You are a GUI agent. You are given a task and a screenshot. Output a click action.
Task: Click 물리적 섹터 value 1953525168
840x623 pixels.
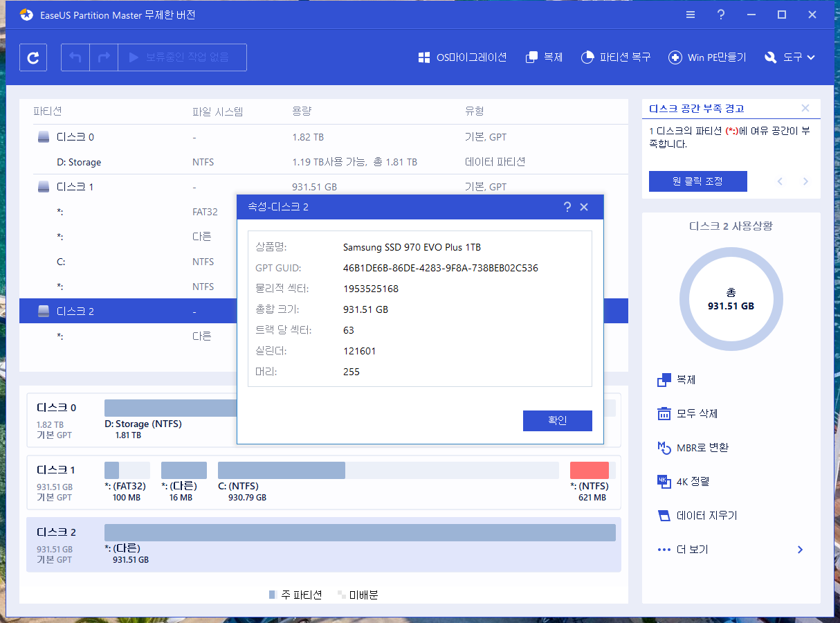371,289
